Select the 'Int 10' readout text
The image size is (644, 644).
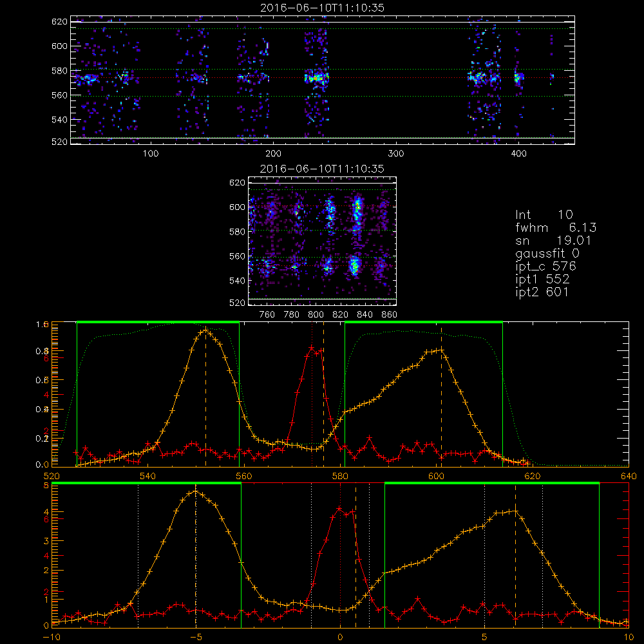(x=544, y=215)
